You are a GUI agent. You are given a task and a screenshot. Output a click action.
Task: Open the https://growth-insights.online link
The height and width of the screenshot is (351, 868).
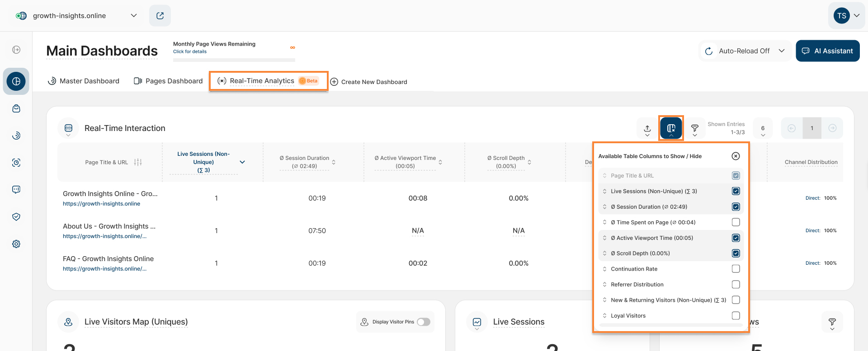102,204
